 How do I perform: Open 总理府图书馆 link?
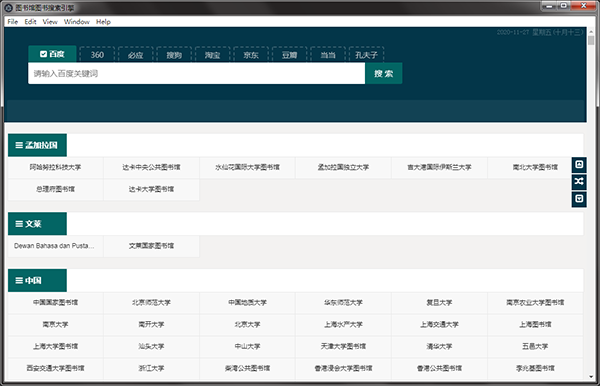click(x=55, y=189)
